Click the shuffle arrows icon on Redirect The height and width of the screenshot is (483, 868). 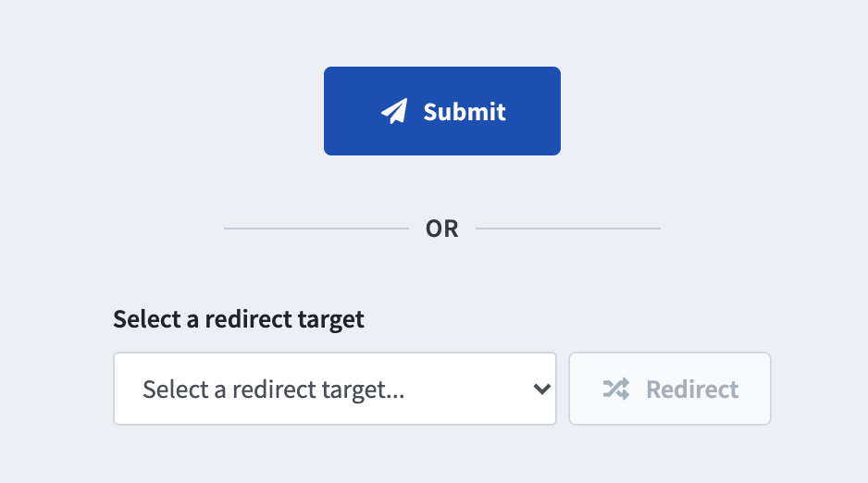(616, 389)
